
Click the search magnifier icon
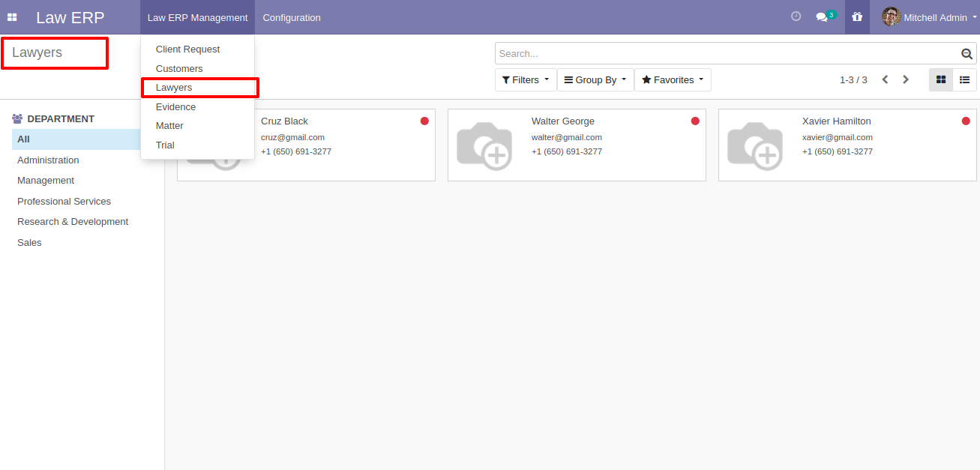[967, 53]
